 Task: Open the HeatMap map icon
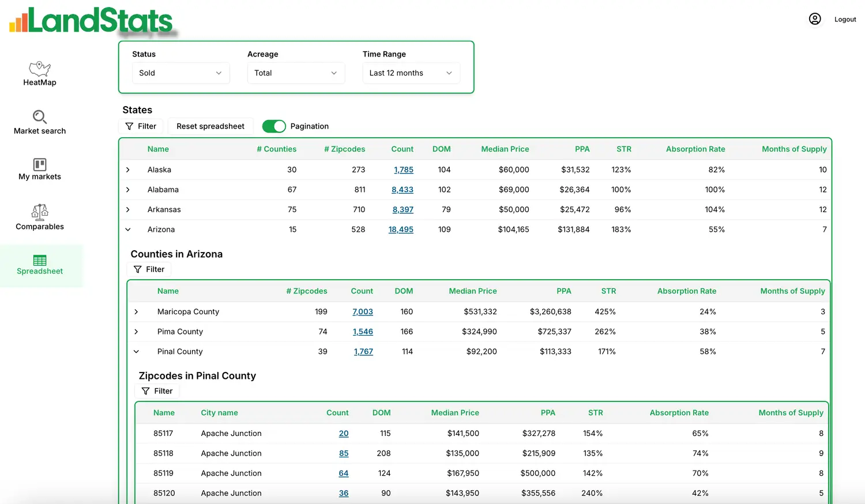pyautogui.click(x=40, y=69)
